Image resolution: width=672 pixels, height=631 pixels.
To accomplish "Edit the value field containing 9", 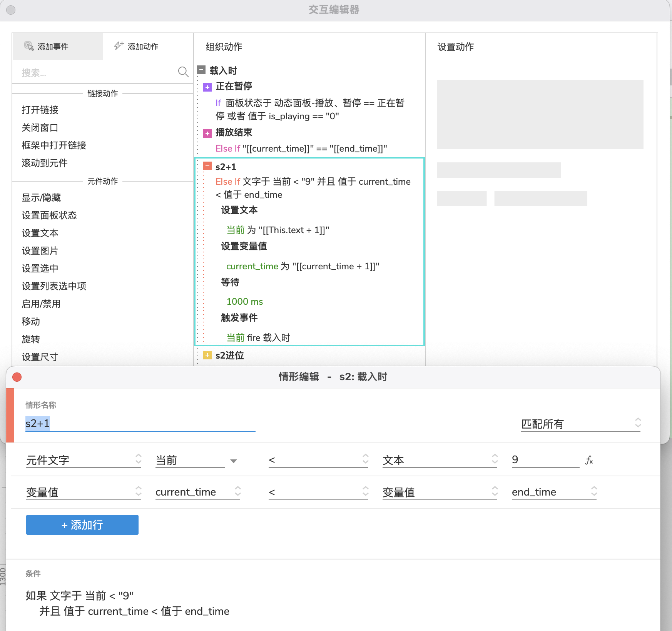I will click(545, 460).
